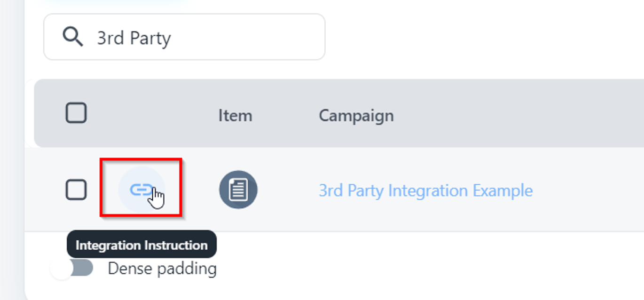644x300 pixels.
Task: Tick the select-all checkbox in table header
Action: pyautogui.click(x=76, y=113)
